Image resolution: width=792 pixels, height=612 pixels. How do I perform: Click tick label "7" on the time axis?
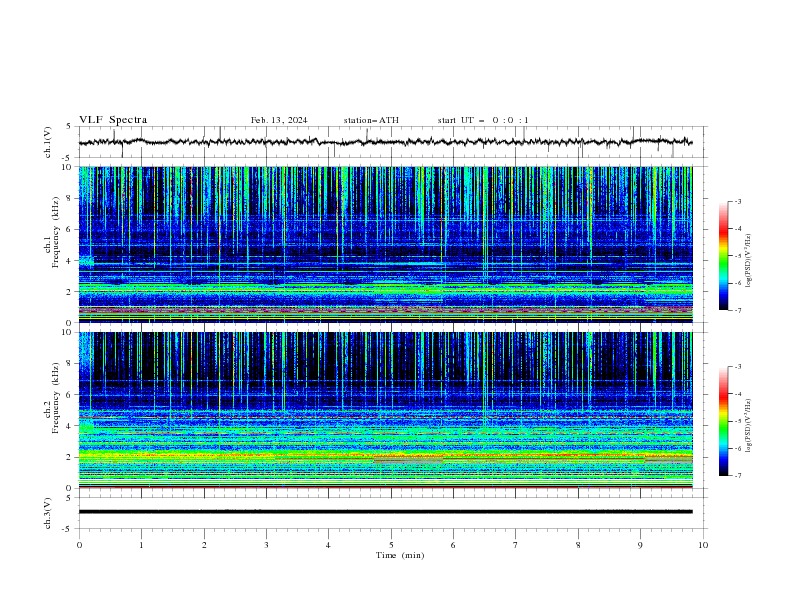click(516, 545)
